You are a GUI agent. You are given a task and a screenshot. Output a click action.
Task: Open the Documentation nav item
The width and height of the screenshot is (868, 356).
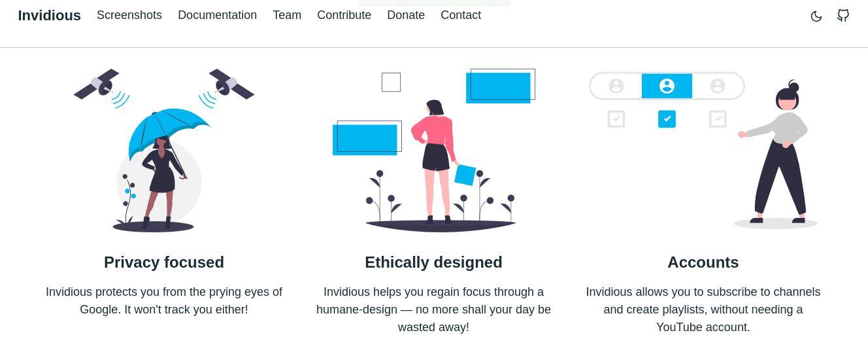click(217, 15)
